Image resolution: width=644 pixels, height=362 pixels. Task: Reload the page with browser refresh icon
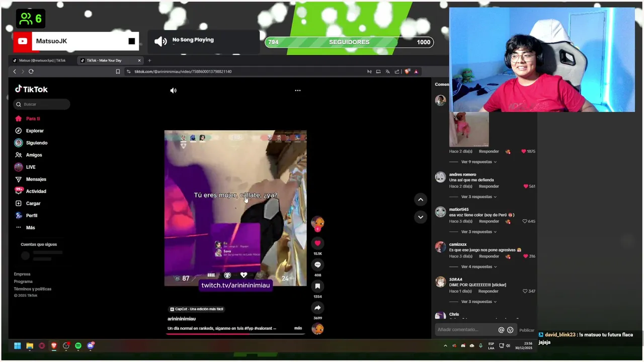coord(31,71)
